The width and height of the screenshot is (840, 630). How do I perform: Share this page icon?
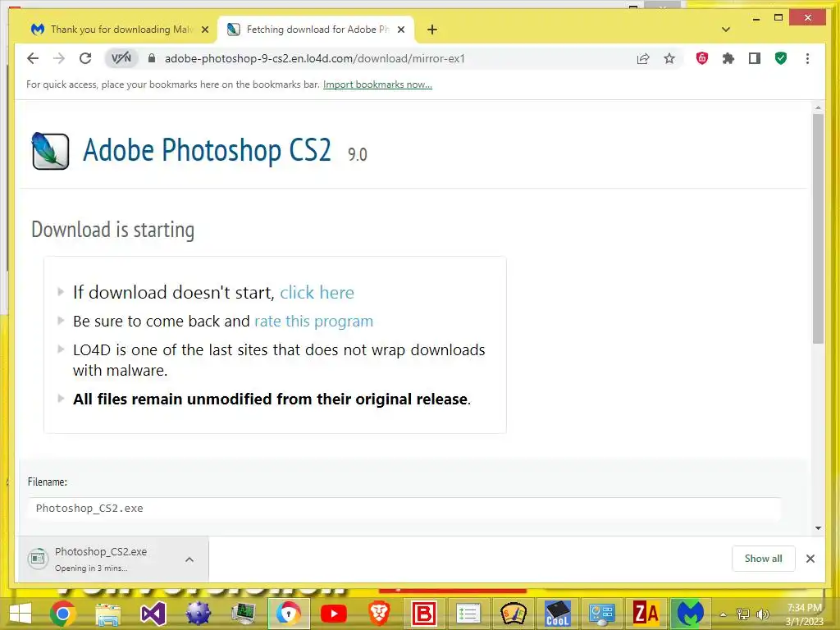click(643, 58)
